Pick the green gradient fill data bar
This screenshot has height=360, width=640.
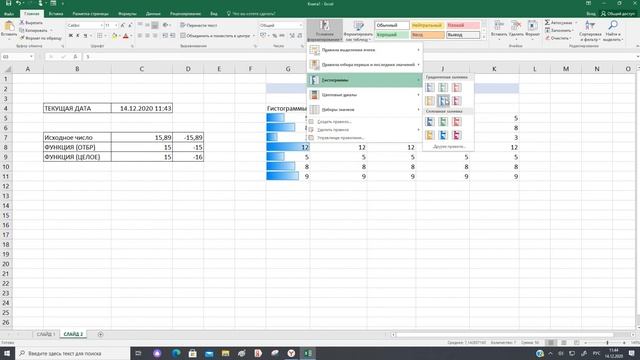click(443, 87)
